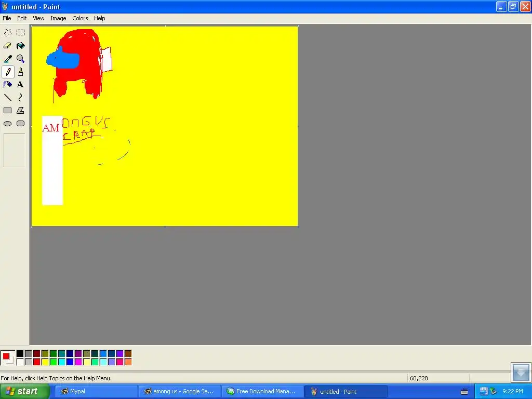Viewport: 532px width, 399px height.
Task: Select the teal color swatch
Action: point(61,354)
